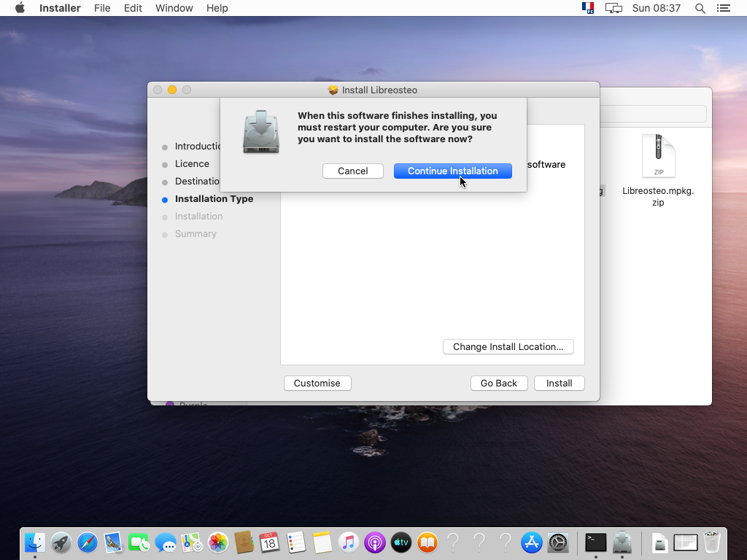Open Music from the Dock
The height and width of the screenshot is (560, 747).
pyautogui.click(x=348, y=542)
